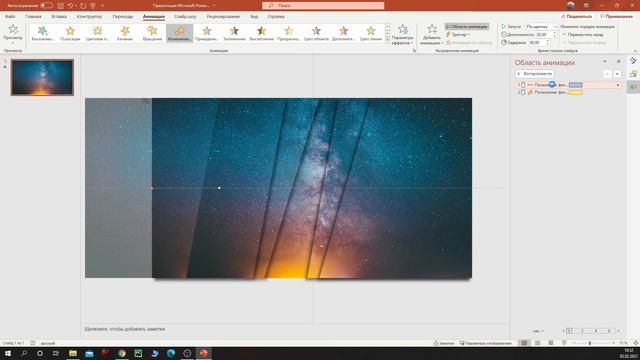Apply the Затемнение animation effect
The image size is (640, 360).
pos(234,33)
